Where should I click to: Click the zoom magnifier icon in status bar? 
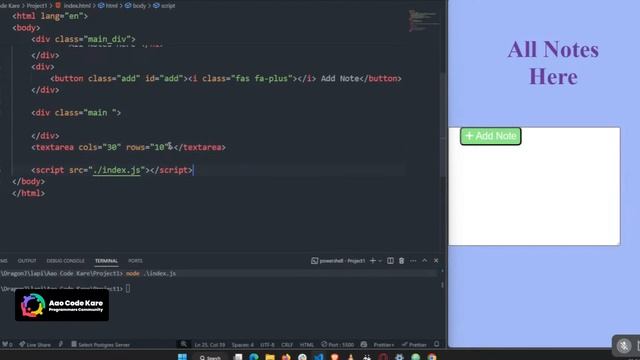coord(184,344)
